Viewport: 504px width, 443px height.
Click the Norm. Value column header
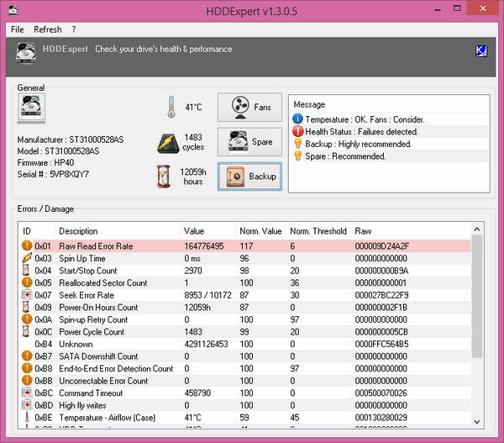[x=260, y=231]
